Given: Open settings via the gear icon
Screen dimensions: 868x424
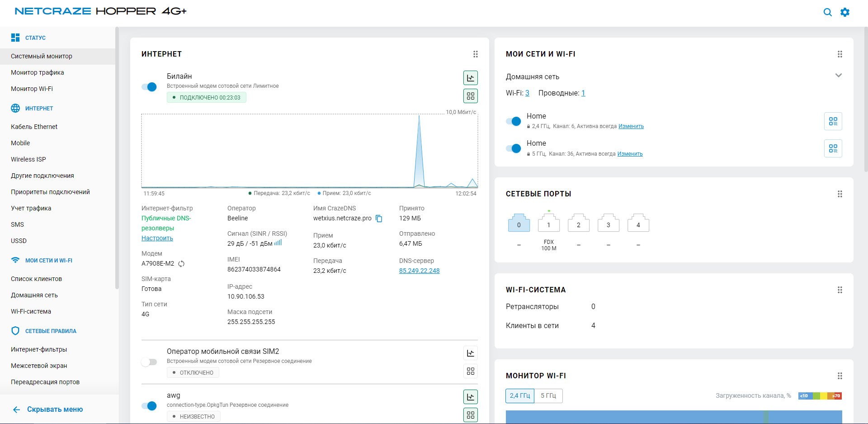Looking at the screenshot, I should click(844, 12).
